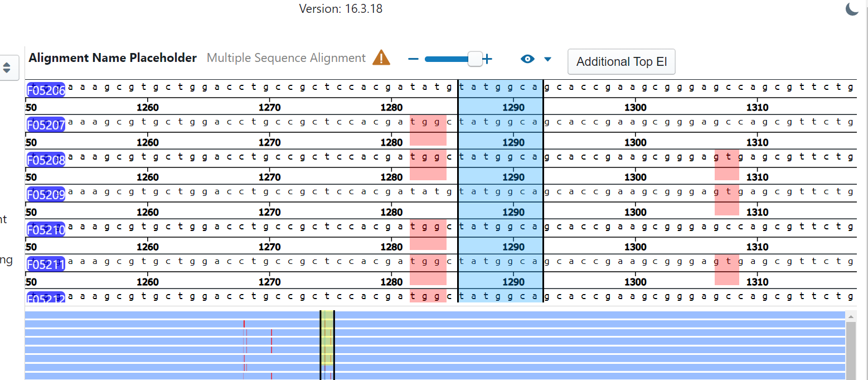Click the 1260 tick label under F05209

pyautogui.click(x=148, y=212)
